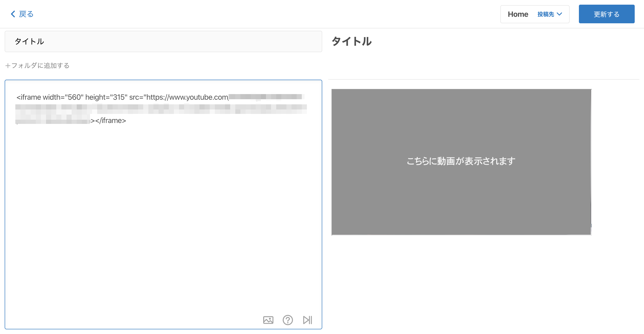Click the back chevron arrow icon
This screenshot has width=644, height=334.
click(13, 14)
